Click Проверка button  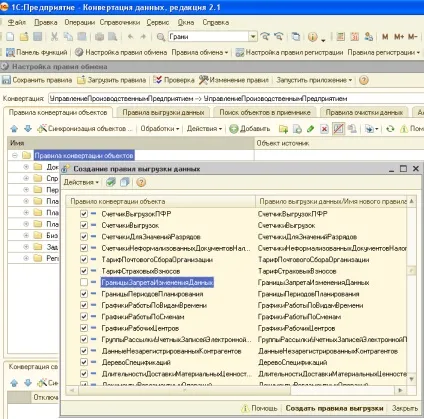coord(174,80)
